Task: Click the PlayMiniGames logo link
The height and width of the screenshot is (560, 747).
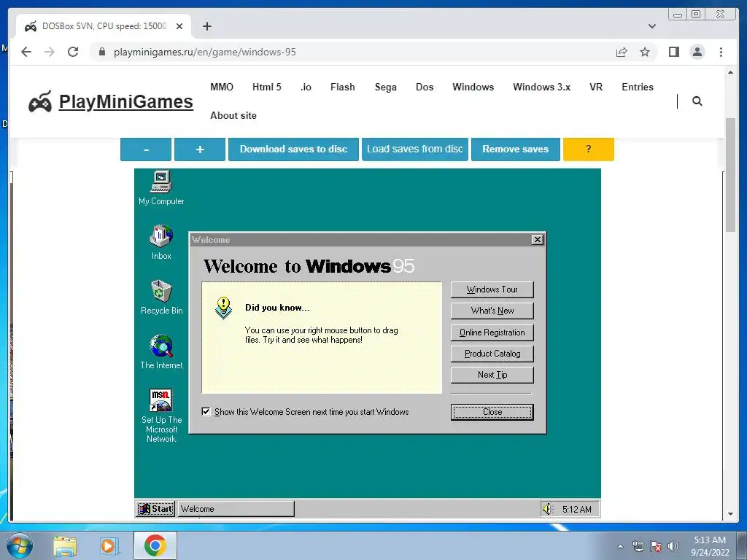Action: 125,101
